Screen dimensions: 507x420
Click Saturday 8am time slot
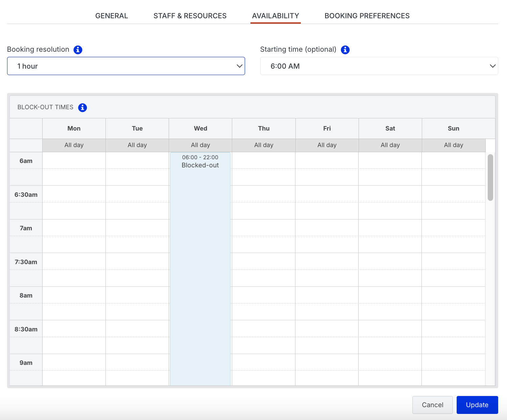(390, 295)
